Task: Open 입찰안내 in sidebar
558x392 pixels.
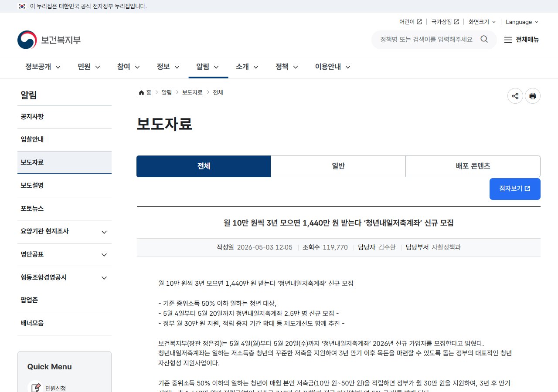Action: point(65,140)
